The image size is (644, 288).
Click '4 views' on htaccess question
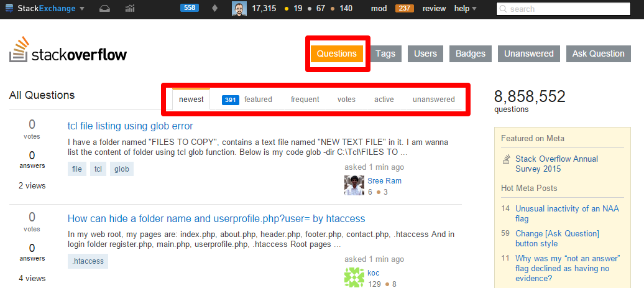point(32,279)
